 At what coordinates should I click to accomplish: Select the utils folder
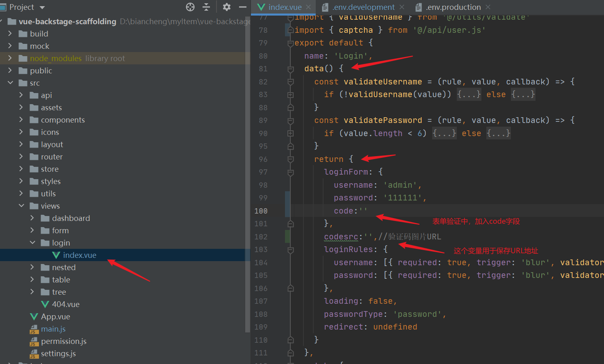48,193
